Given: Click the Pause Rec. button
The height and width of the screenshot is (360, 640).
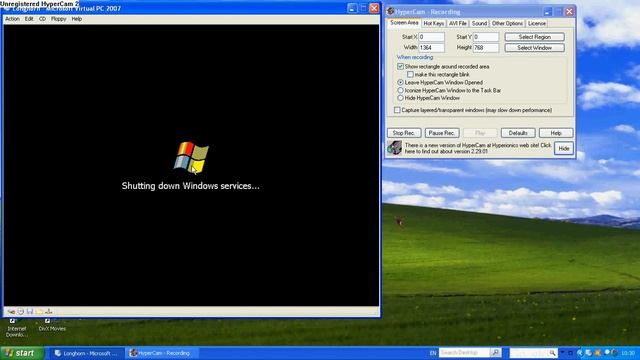Looking at the screenshot, I should [x=442, y=133].
